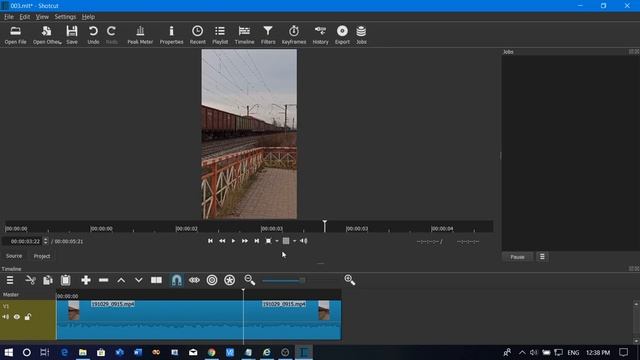640x360 pixels.
Task: Open the View menu
Action: [x=42, y=17]
